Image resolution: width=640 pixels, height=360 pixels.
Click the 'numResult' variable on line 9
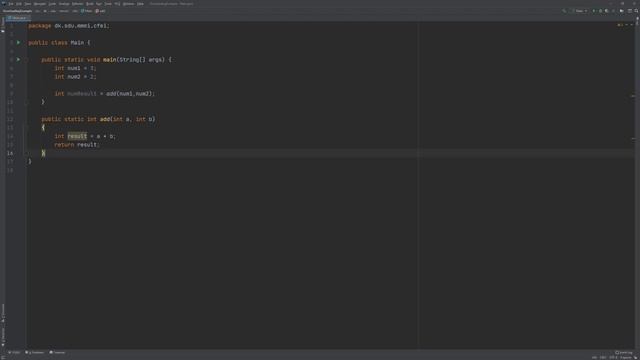pyautogui.click(x=82, y=93)
